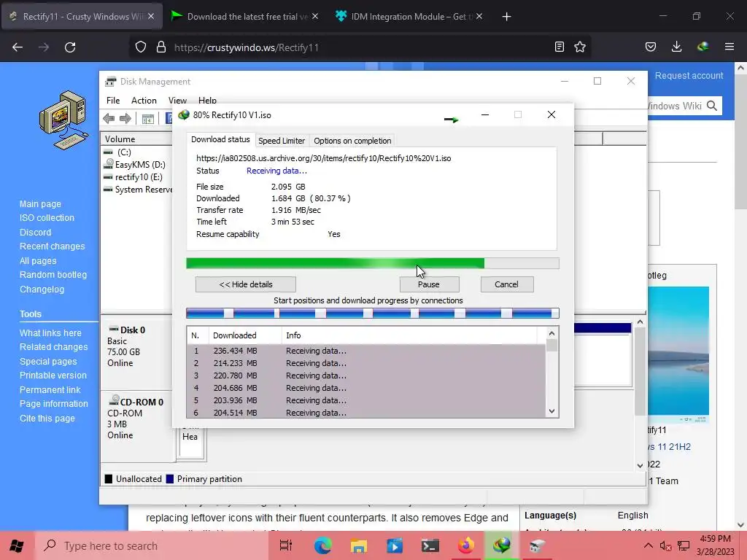The height and width of the screenshot is (560, 747).
Task: Click Disk Management forward arrow toolbar icon
Action: pos(125,119)
